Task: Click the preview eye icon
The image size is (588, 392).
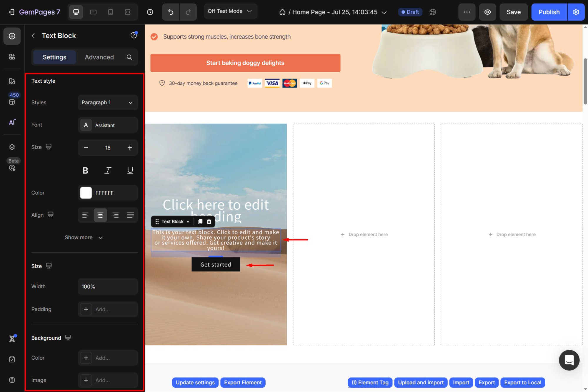Action: click(487, 12)
